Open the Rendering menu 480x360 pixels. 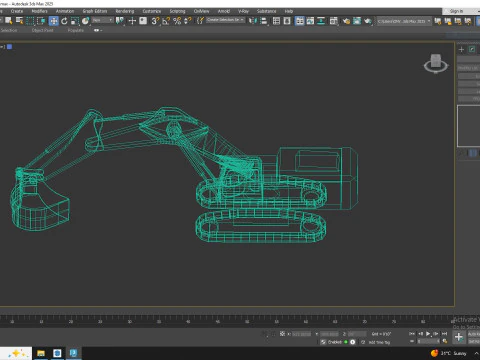coord(125,11)
